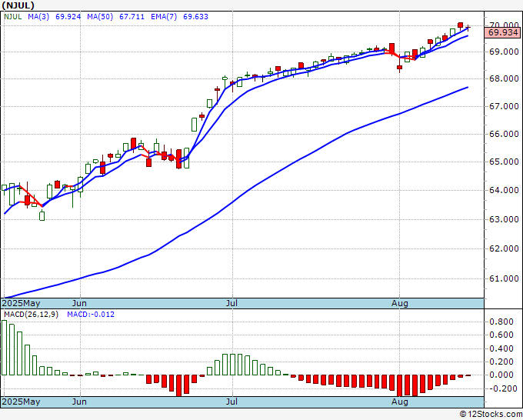The image size is (523, 420).
Task: Click the 70.000 price axis label
Action: tap(504, 25)
